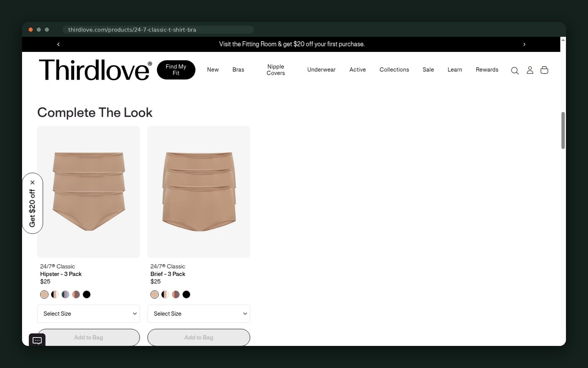Screen dimensions: 588x368
Task: Open the Rewards page
Action: coord(487,70)
